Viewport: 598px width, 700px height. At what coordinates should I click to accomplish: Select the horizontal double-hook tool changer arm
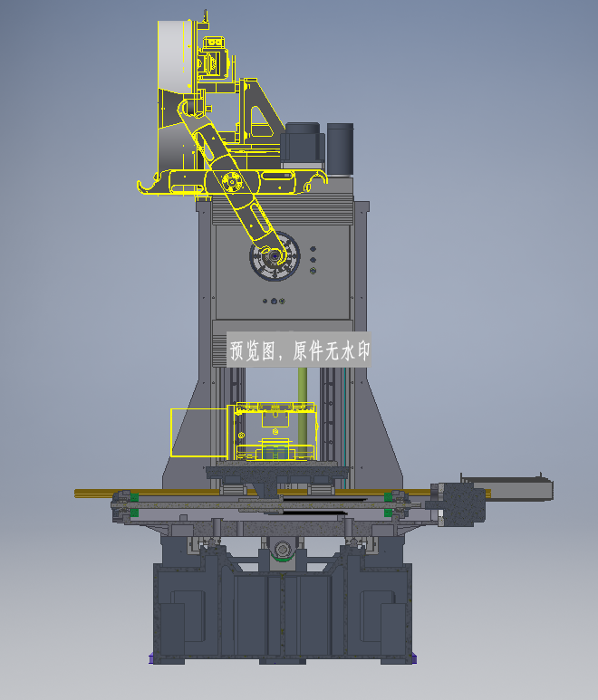click(232, 182)
